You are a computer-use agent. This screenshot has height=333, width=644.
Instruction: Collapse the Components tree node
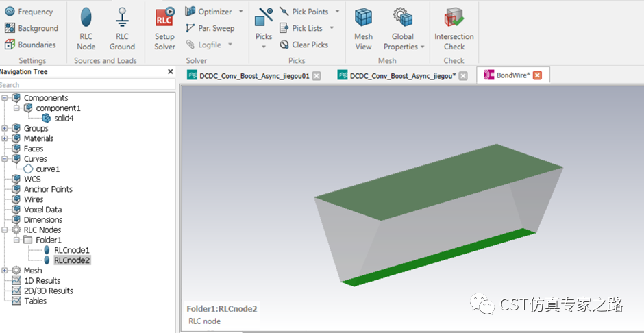(x=5, y=98)
